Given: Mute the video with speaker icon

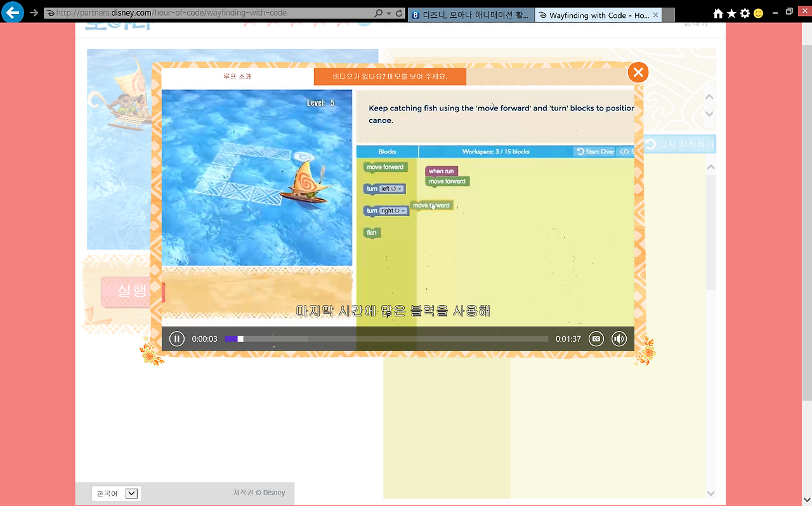Looking at the screenshot, I should 619,339.
